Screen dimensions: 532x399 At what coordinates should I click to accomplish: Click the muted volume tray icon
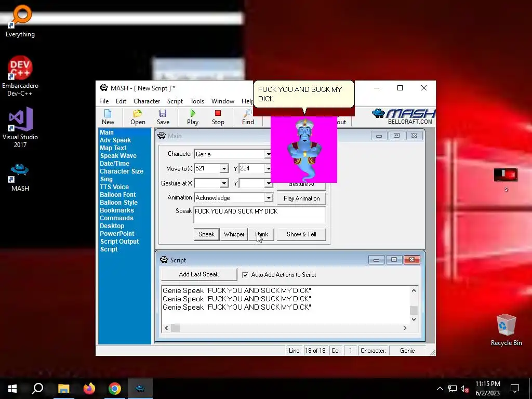point(464,389)
